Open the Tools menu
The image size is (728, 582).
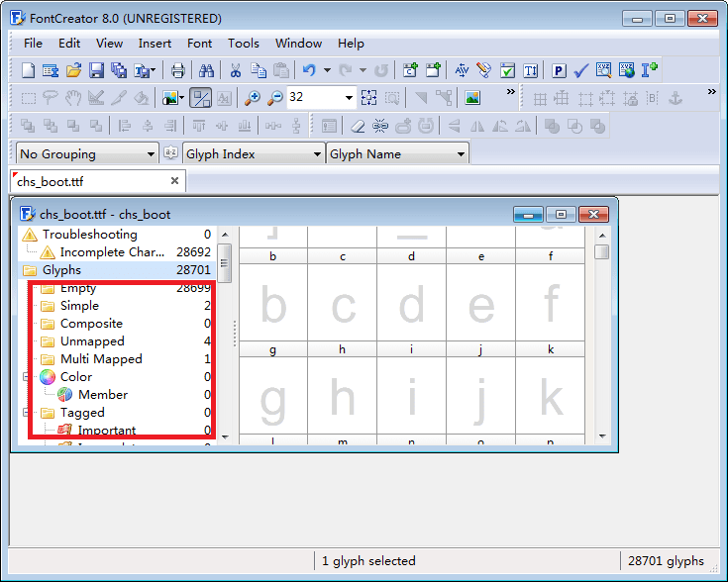[x=243, y=44]
